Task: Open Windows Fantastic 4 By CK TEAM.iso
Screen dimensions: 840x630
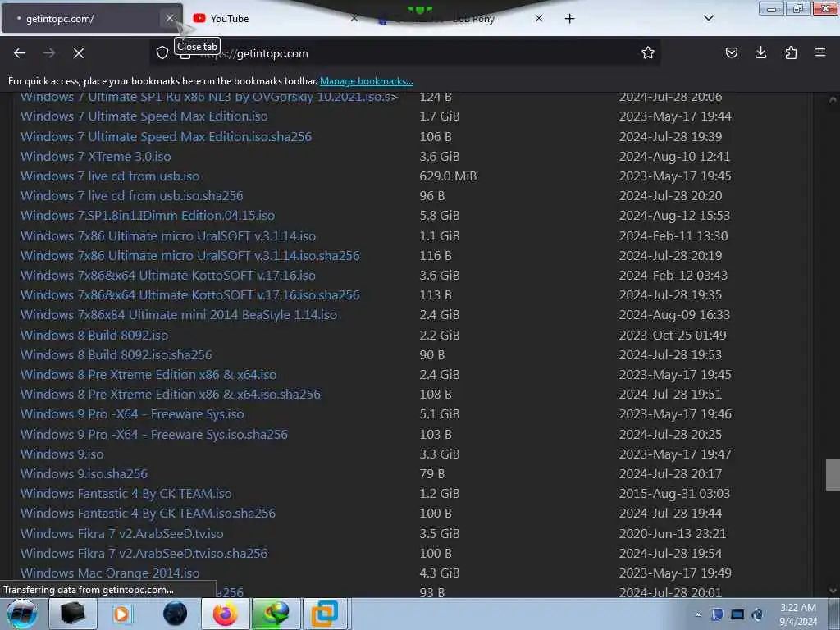Action: pos(126,493)
